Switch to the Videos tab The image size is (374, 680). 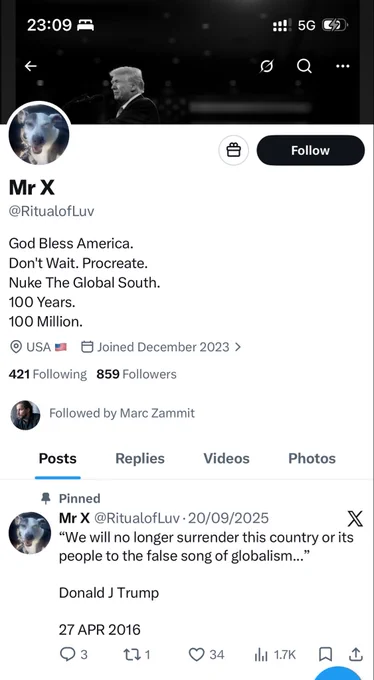pyautogui.click(x=226, y=458)
